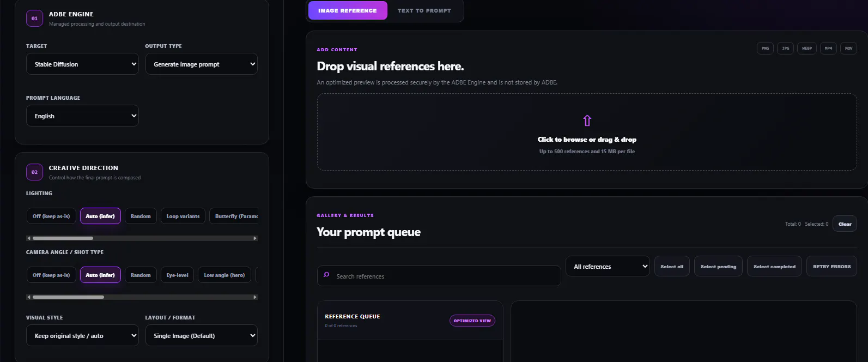Switch to the Text to Prompt tab
The image size is (868, 362).
tap(424, 10)
